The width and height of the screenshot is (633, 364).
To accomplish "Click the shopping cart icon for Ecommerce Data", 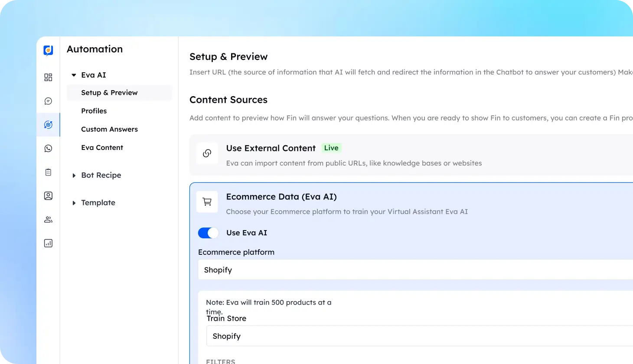I will (x=207, y=202).
